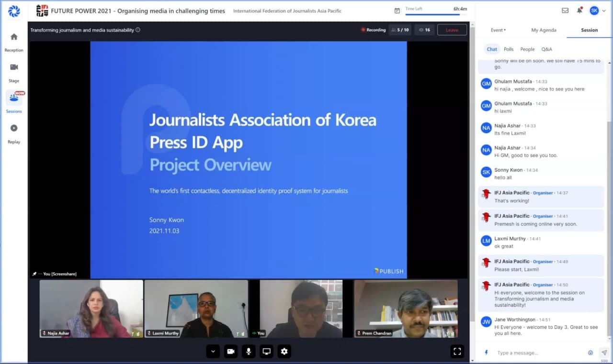Expand the chevron menu in control bar
Image resolution: width=613 pixels, height=364 pixels.
click(x=213, y=352)
